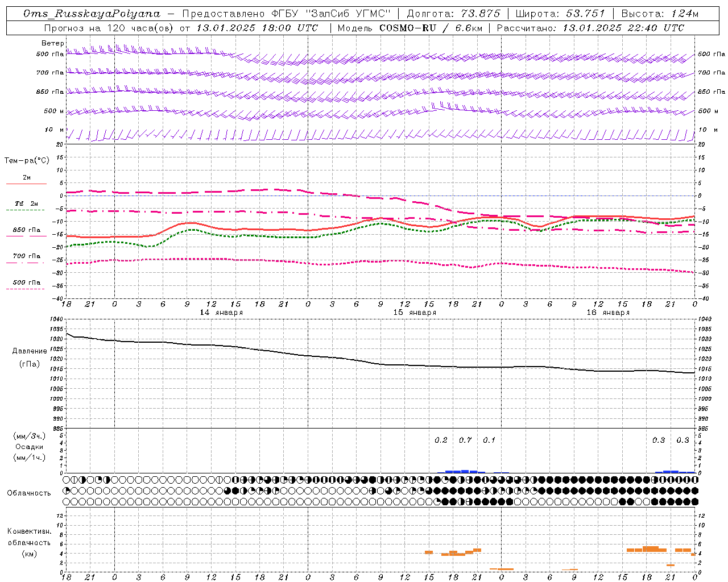Click the 15 января date label

(415, 313)
